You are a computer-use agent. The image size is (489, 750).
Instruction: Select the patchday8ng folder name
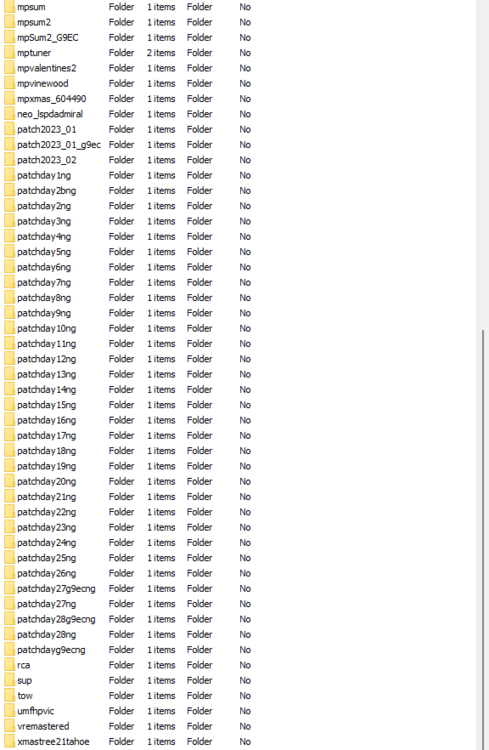(44, 298)
